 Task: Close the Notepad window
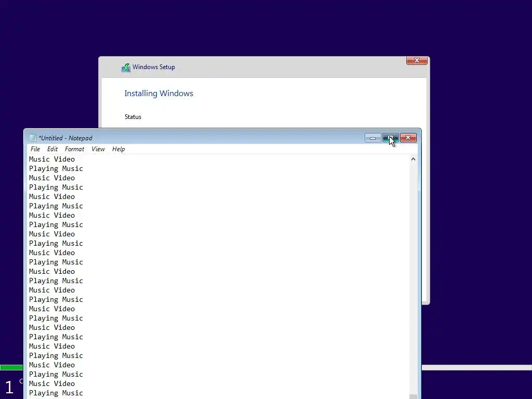pos(408,138)
